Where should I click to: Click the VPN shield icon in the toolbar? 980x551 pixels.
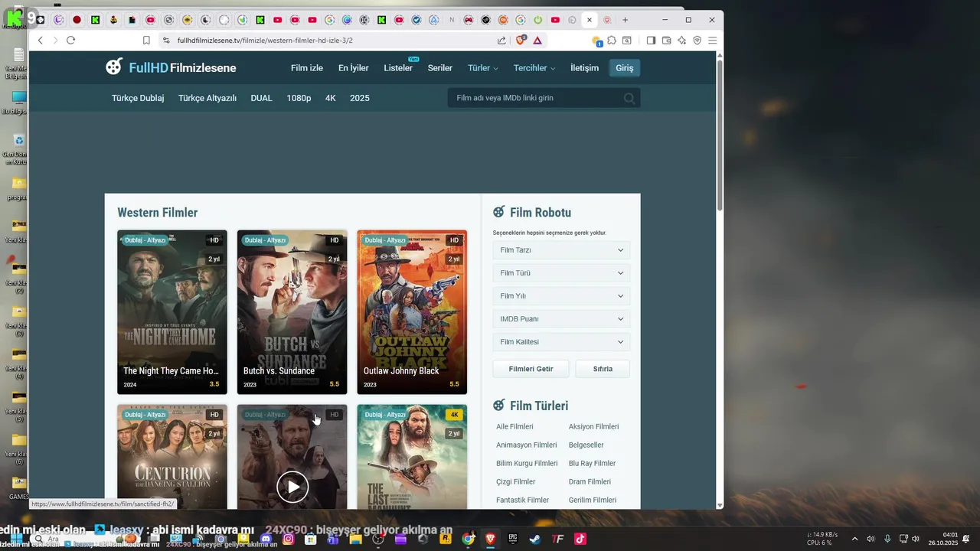point(697,41)
